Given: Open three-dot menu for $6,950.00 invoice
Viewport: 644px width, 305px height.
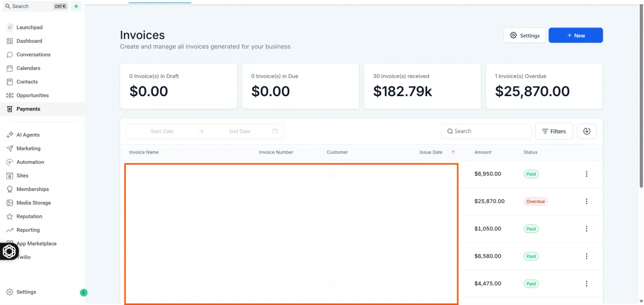Looking at the screenshot, I should click(587, 174).
